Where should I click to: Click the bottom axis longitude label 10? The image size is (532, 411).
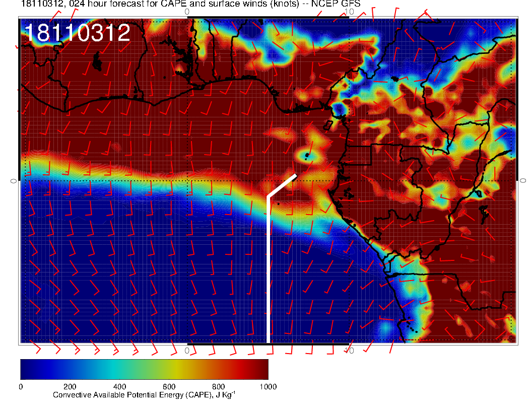pos(348,350)
